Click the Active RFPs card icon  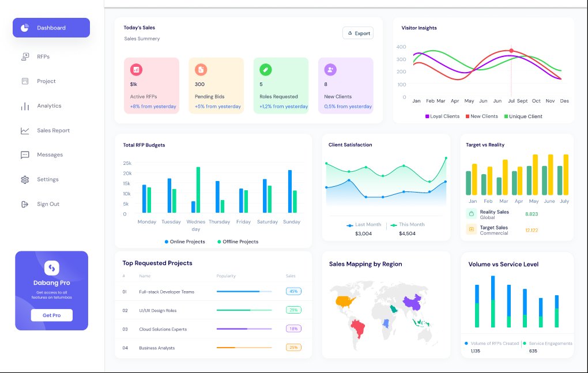135,69
